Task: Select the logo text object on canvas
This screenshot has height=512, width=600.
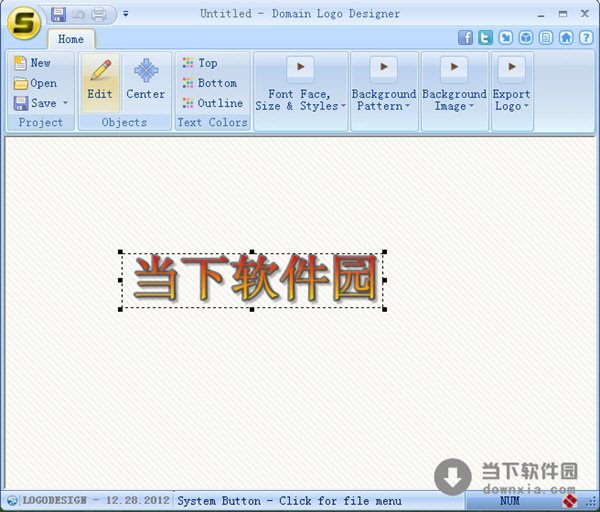Action: [x=253, y=280]
